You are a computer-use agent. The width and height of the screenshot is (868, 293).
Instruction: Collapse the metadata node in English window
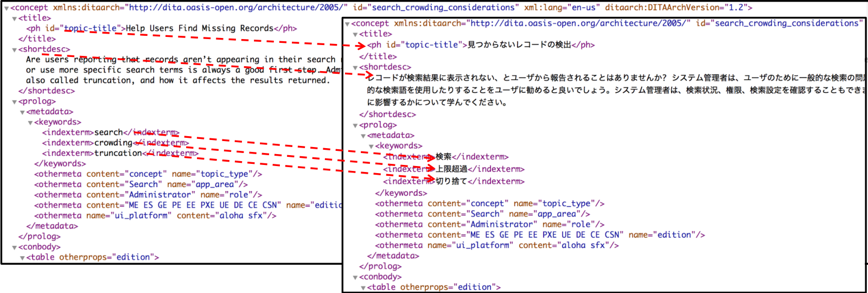[22, 112]
